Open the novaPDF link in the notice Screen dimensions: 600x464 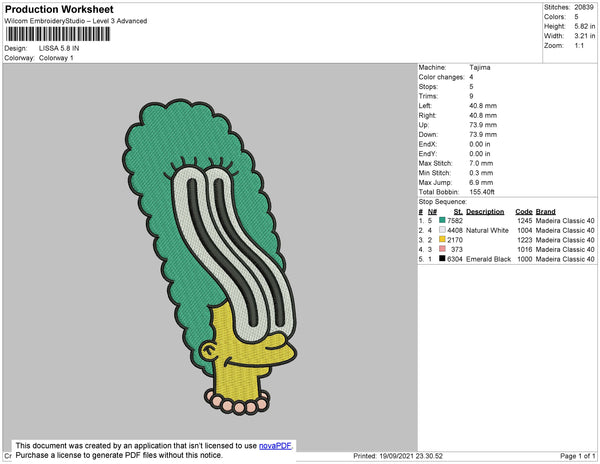pyautogui.click(x=275, y=446)
